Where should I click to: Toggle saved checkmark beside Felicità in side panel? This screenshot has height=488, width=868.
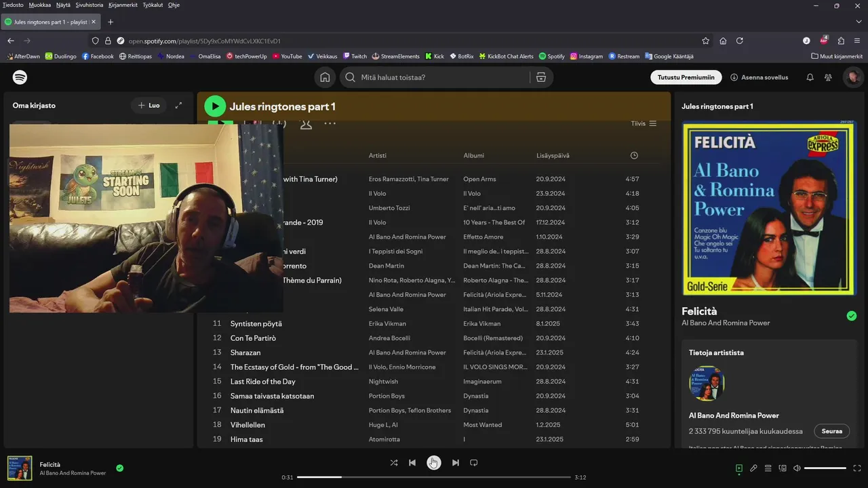pos(852,316)
